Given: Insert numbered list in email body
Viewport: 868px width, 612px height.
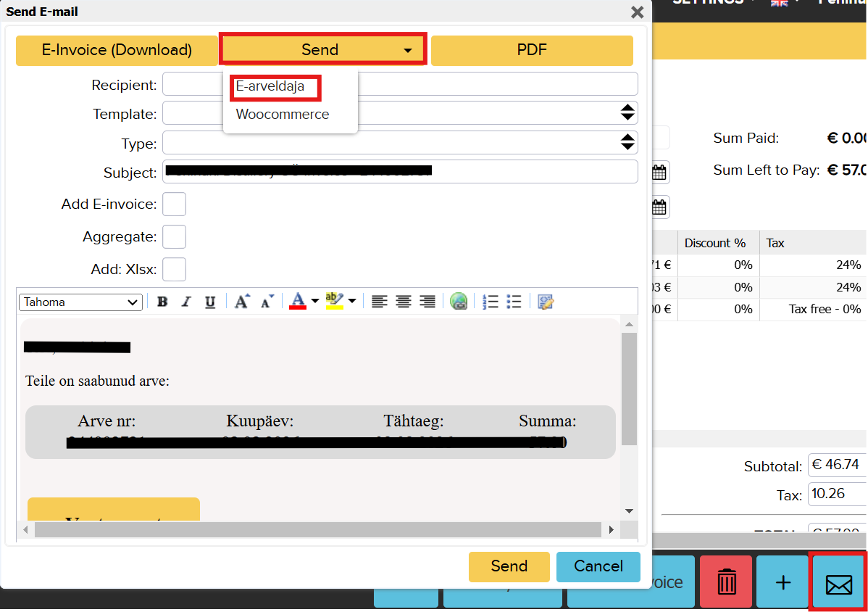Looking at the screenshot, I should [x=491, y=302].
